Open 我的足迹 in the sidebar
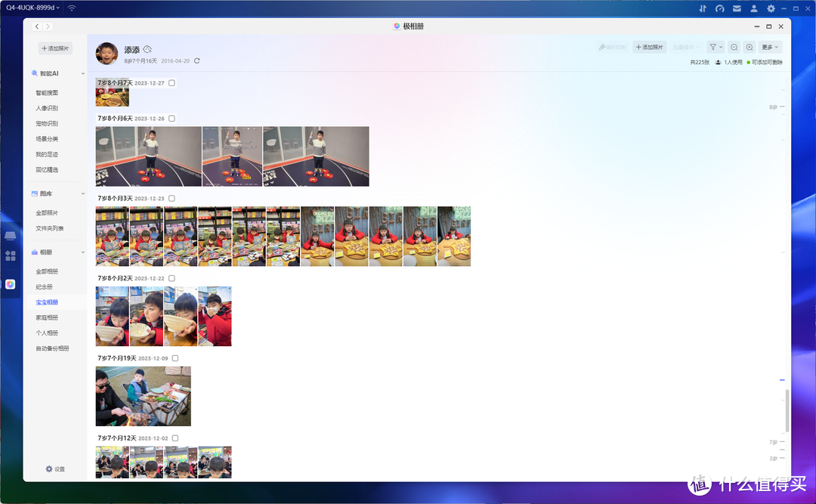Image resolution: width=816 pixels, height=504 pixels. [47, 155]
